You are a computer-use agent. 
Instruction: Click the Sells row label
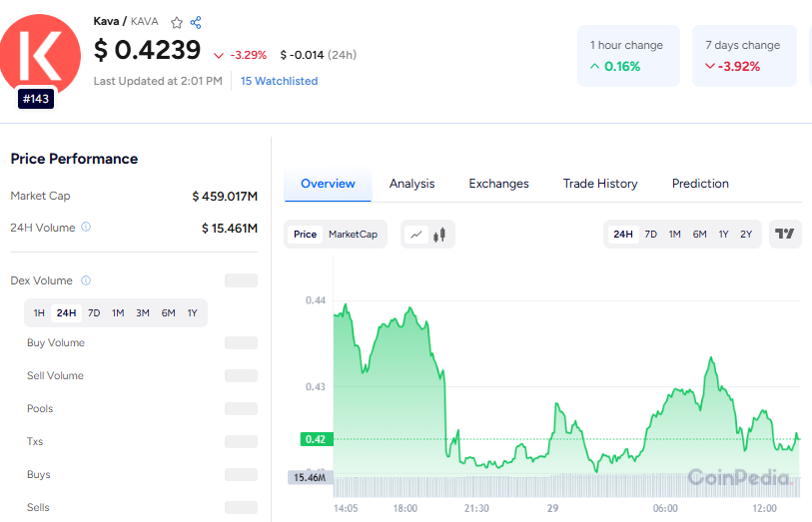38,507
